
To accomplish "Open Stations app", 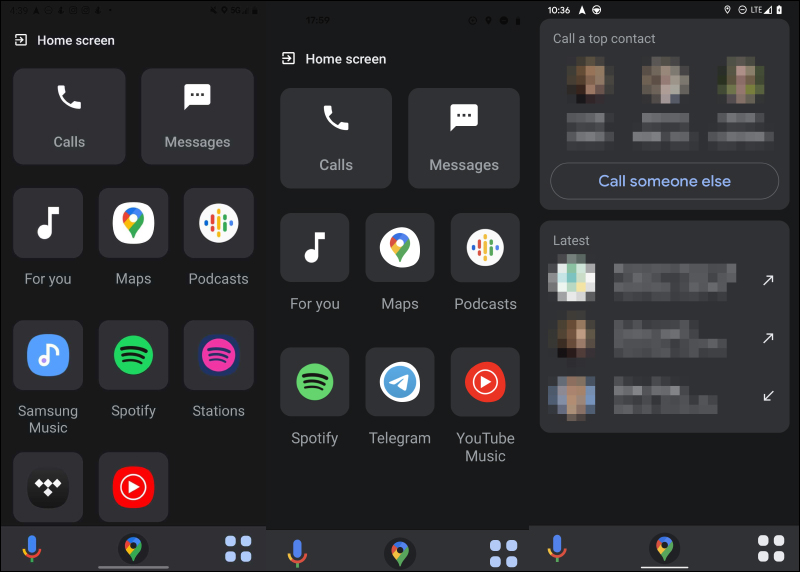I will [x=218, y=355].
